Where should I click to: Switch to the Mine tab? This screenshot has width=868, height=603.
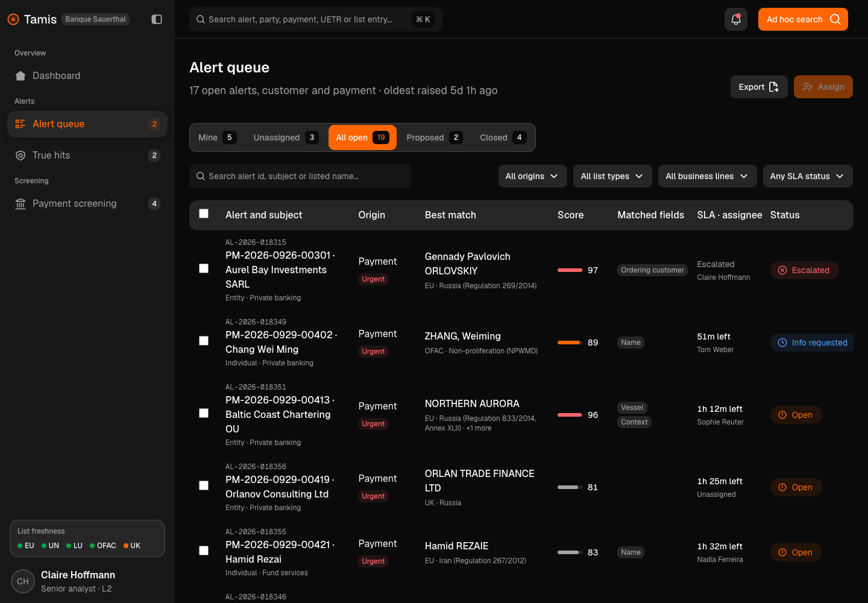(217, 137)
